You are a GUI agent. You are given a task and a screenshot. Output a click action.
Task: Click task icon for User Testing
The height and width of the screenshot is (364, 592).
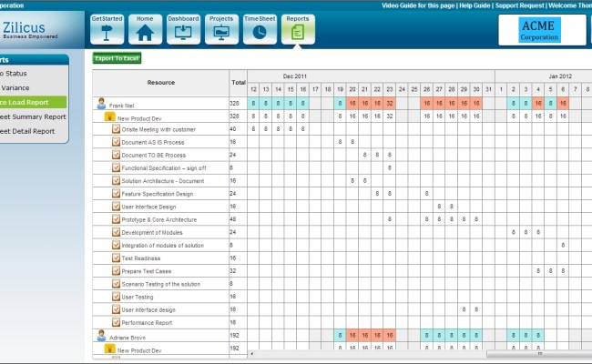coord(116,297)
